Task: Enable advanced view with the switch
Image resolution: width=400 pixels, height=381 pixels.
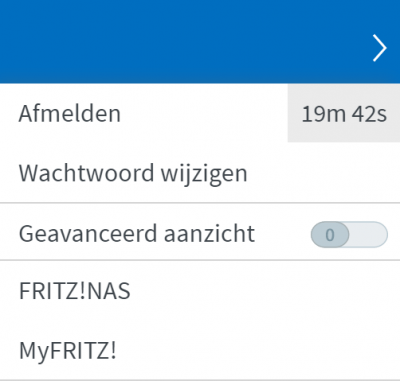Action: click(x=349, y=234)
